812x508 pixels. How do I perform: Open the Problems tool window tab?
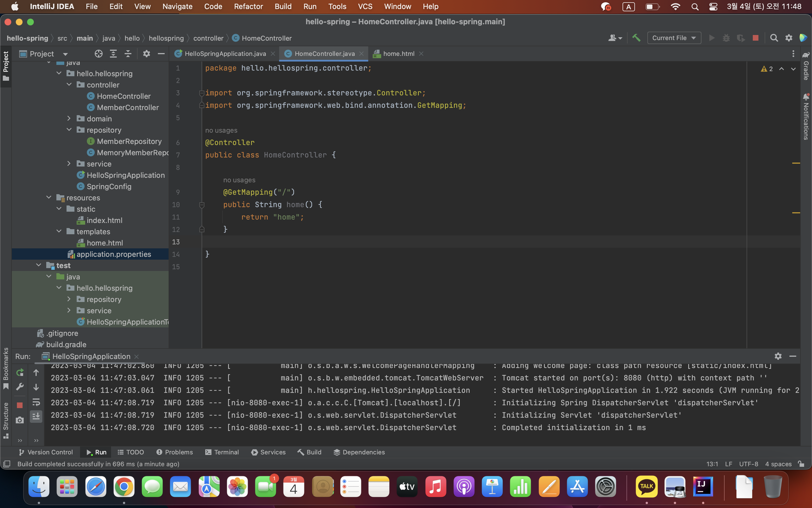coord(175,452)
